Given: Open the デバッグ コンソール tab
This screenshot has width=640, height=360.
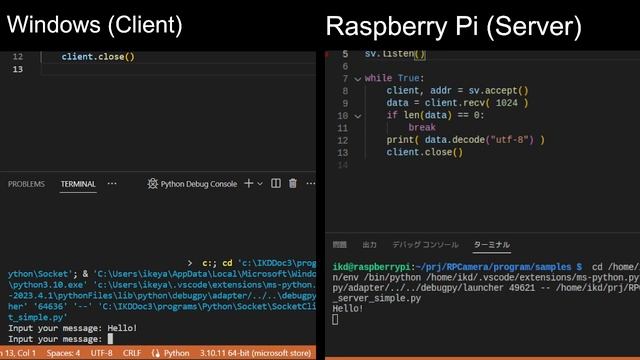Looking at the screenshot, I should [425, 244].
